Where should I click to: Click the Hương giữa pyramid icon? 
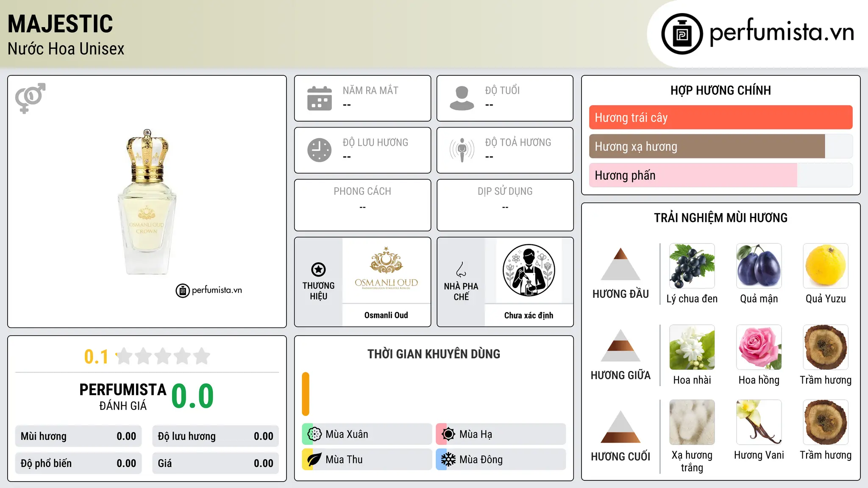(620, 345)
